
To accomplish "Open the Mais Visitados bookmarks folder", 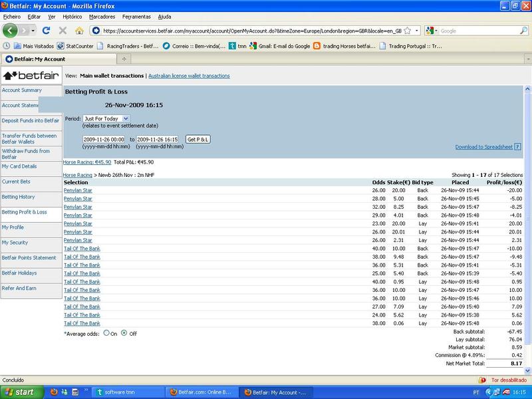I will [x=33, y=46].
